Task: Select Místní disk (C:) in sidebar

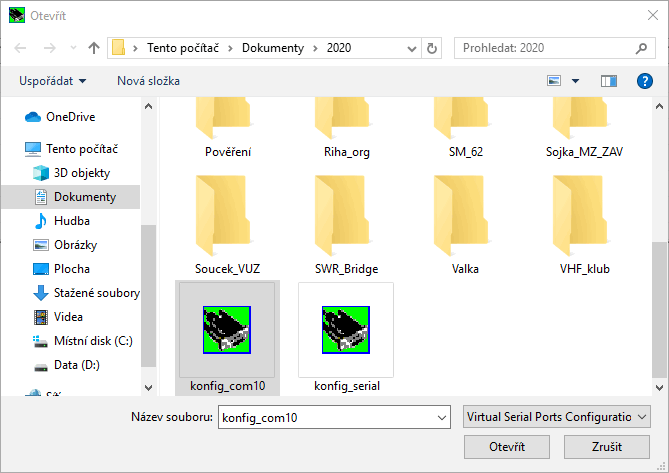Action: coord(93,341)
